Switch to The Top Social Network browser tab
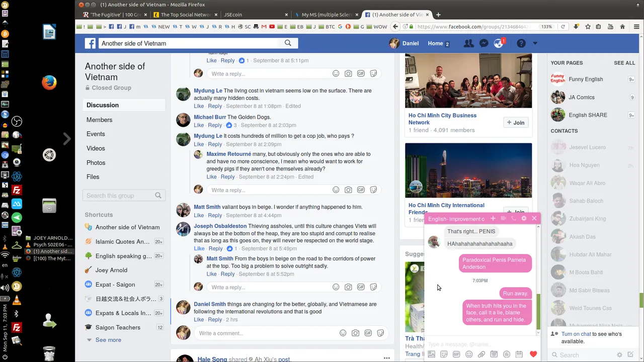This screenshot has height=362, width=644. 185,15
